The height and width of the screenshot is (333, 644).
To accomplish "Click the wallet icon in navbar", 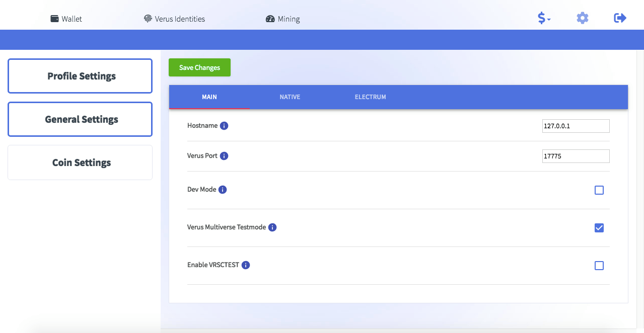I will point(54,19).
